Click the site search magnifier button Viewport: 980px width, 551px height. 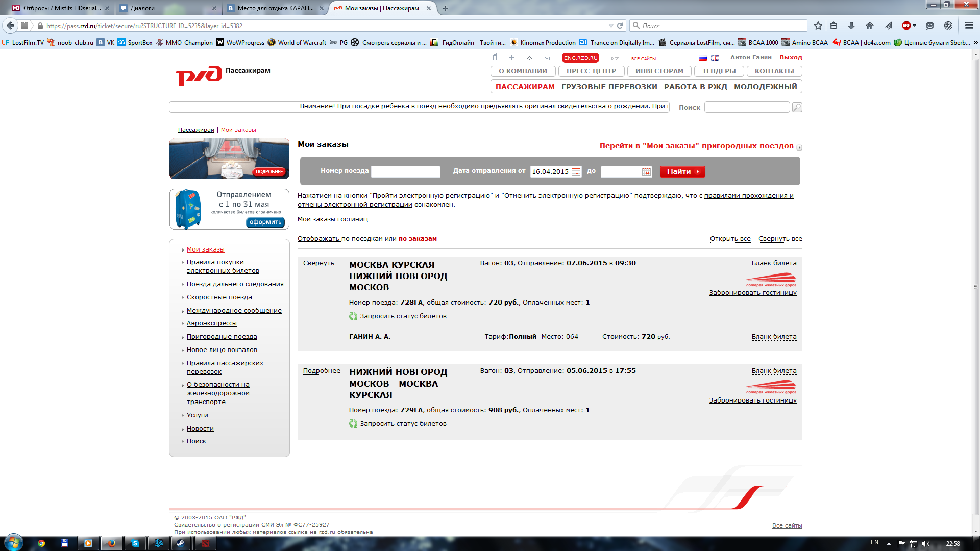coord(797,107)
